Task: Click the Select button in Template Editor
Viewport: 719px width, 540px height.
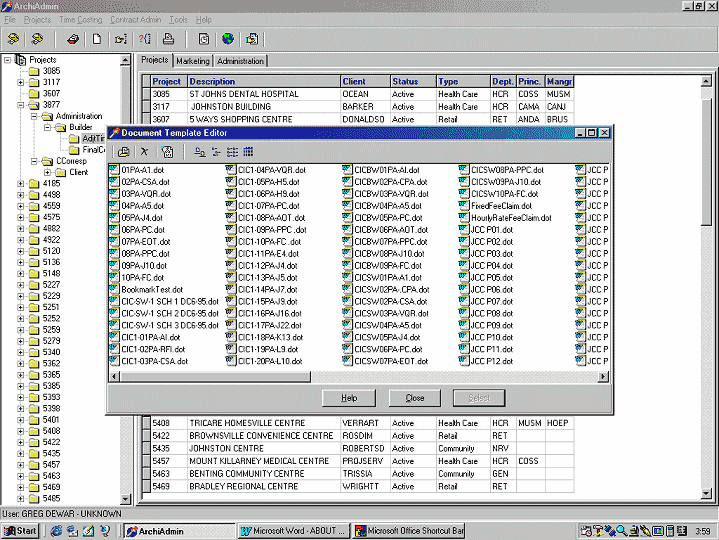Action: coord(479,398)
